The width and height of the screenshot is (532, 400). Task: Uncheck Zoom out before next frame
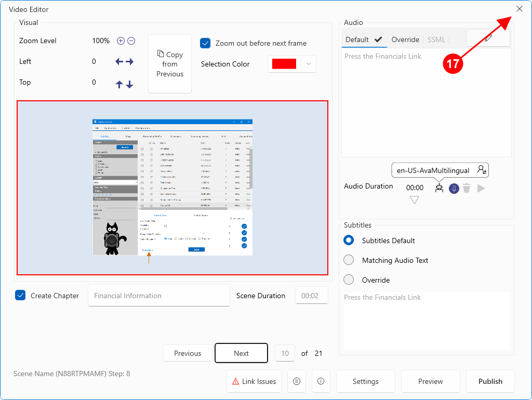pyautogui.click(x=205, y=44)
